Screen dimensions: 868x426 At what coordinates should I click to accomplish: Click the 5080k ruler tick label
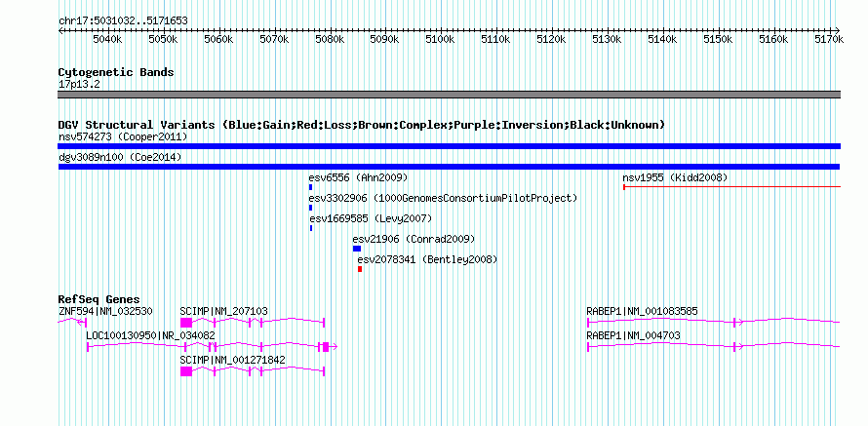[x=330, y=40]
